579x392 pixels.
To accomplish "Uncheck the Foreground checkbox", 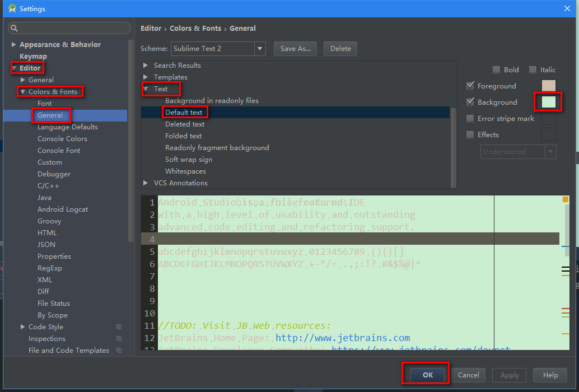I will click(x=470, y=86).
